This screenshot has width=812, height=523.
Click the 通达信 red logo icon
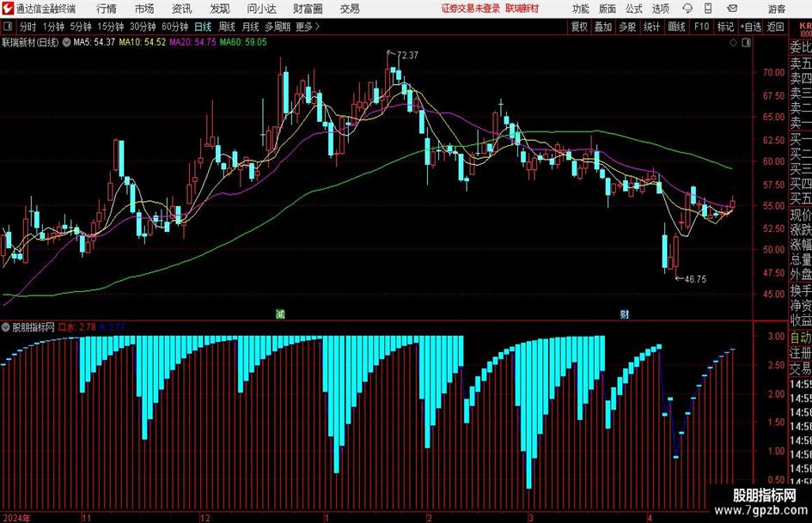pyautogui.click(x=7, y=9)
